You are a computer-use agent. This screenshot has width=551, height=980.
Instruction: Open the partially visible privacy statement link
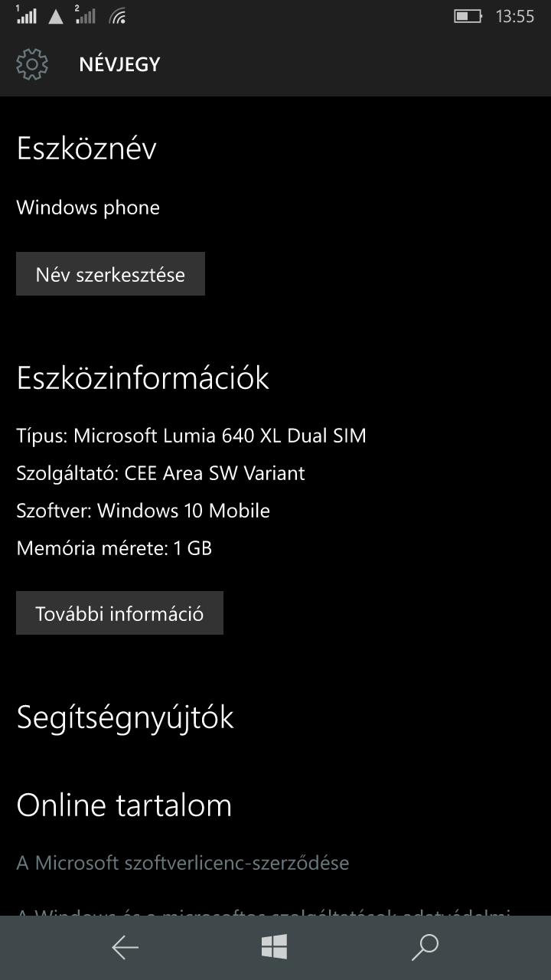(x=263, y=911)
